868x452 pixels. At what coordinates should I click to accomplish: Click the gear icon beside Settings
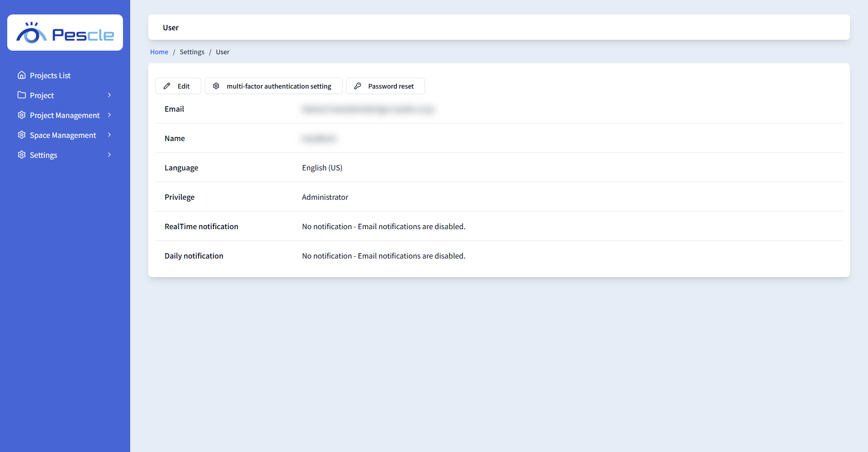22,155
